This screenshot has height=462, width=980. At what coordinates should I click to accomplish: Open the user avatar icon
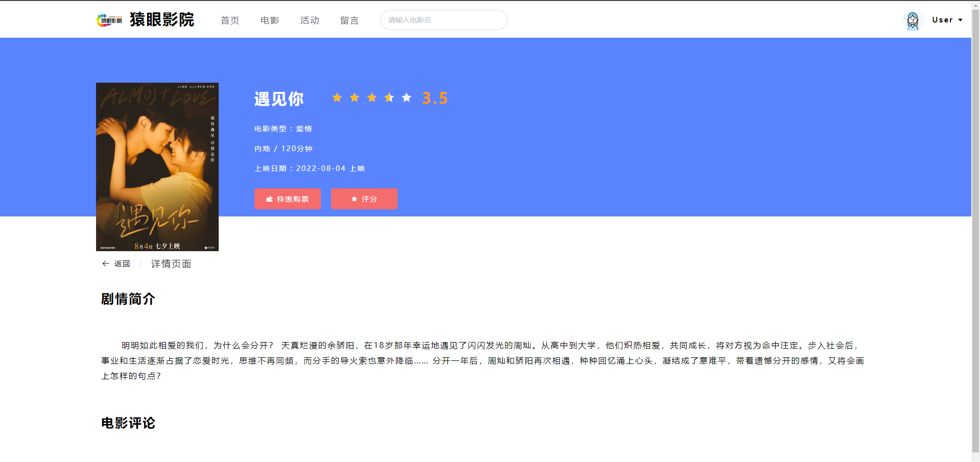(913, 20)
